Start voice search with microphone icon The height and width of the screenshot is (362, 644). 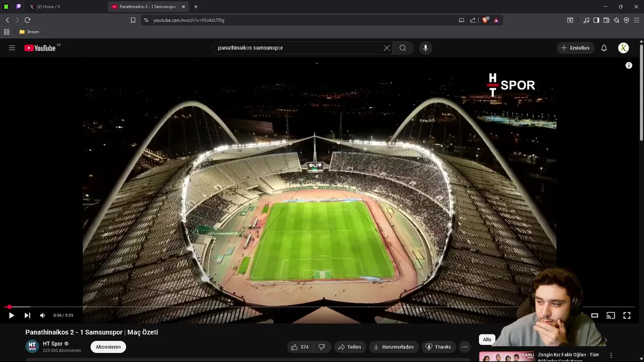click(x=426, y=48)
